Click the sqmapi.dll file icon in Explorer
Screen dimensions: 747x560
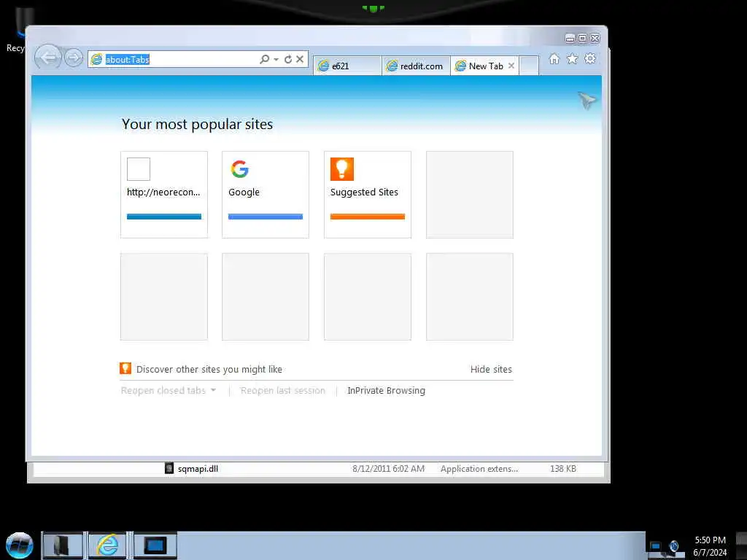[x=169, y=468]
